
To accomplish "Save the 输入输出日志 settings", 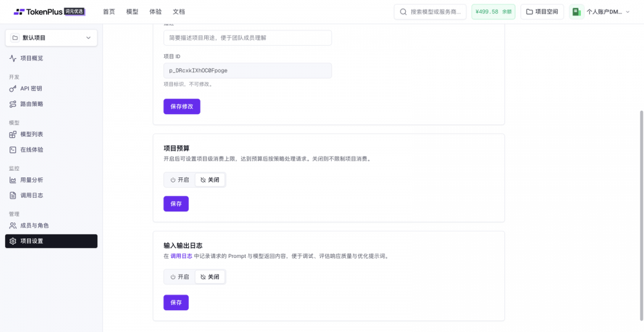I will (x=176, y=302).
